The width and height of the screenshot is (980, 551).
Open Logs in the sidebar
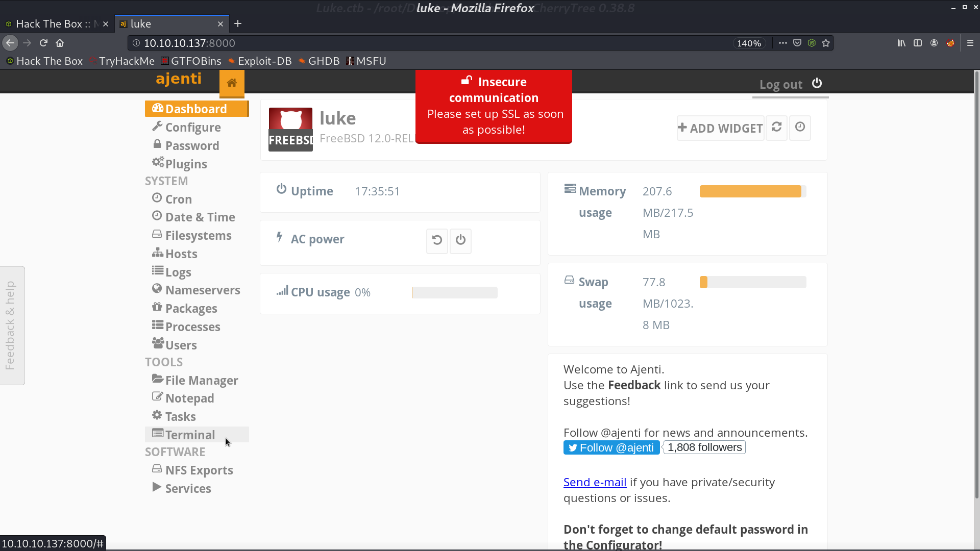(197, 272)
